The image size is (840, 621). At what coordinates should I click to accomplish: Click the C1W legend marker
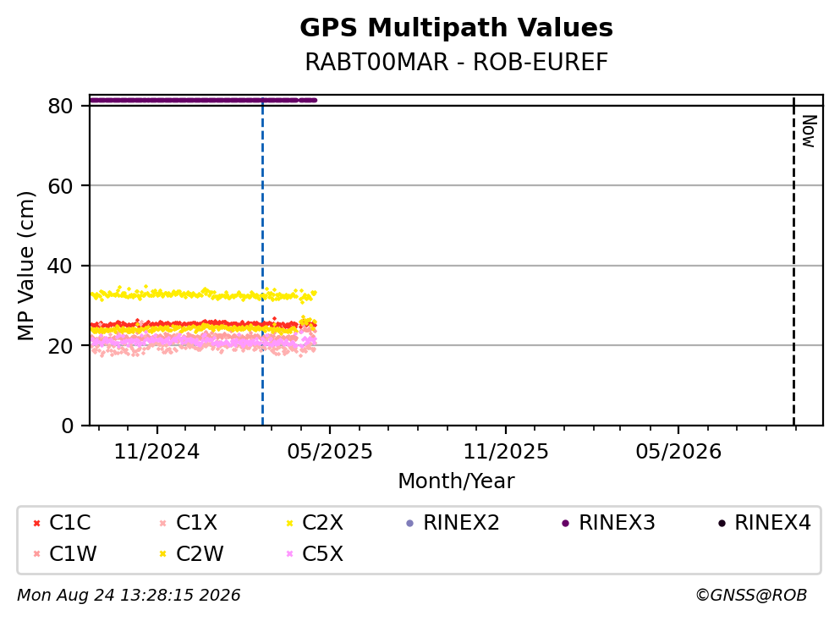point(36,553)
